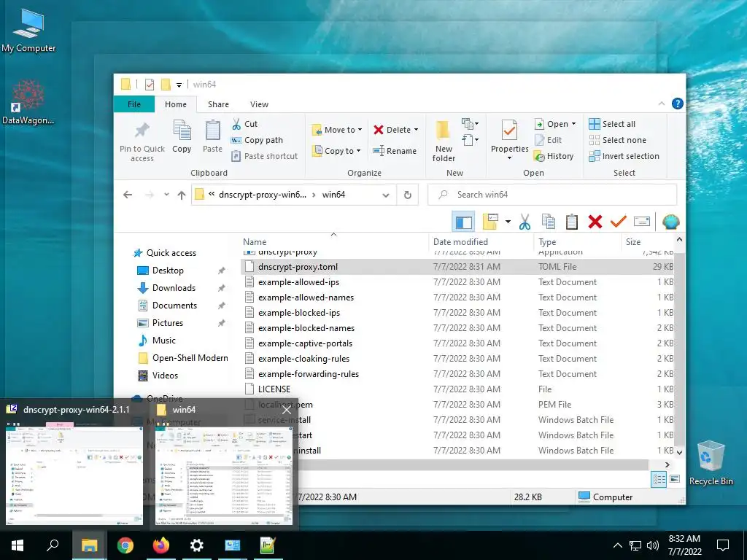Click Select all in the ribbon
Viewport: 747px width, 560px height.
click(x=612, y=124)
